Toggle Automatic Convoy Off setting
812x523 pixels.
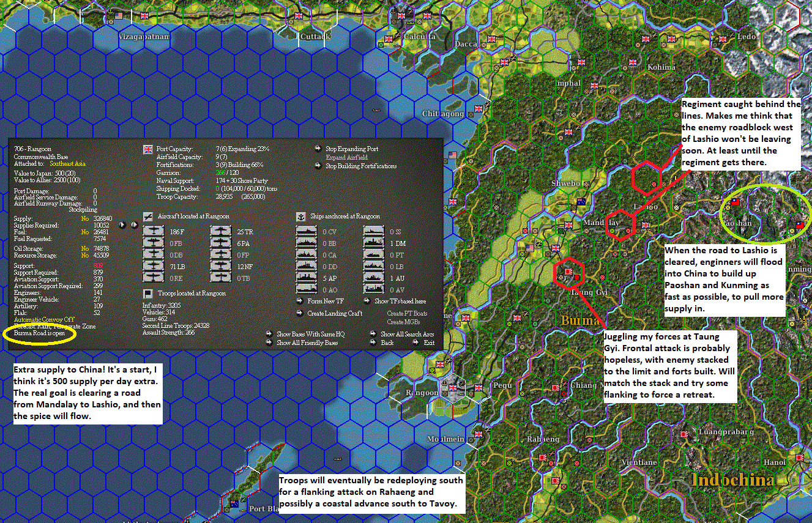click(44, 319)
